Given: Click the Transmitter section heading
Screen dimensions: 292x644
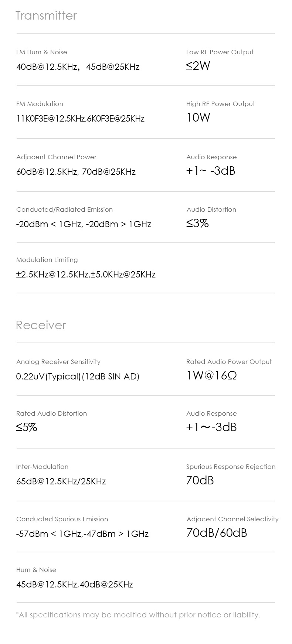Looking at the screenshot, I should pyautogui.click(x=46, y=16).
